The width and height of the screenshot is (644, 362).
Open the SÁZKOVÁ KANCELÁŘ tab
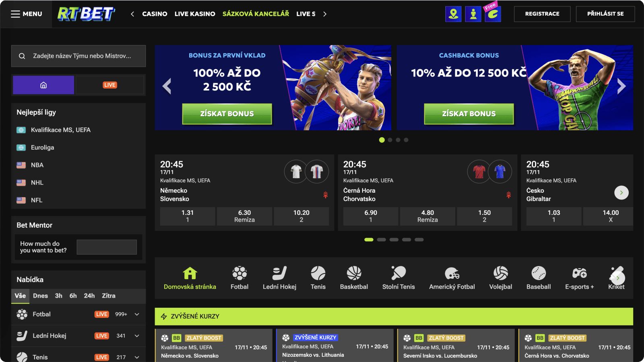tap(256, 14)
